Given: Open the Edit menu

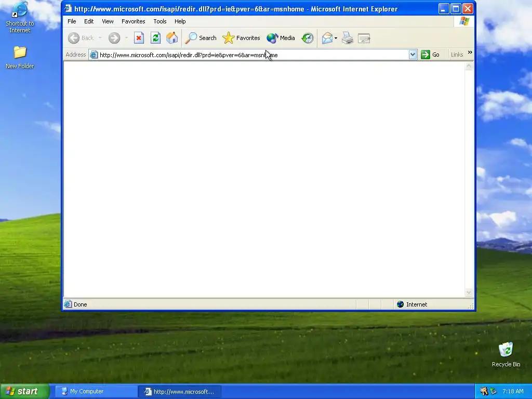Looking at the screenshot, I should pyautogui.click(x=89, y=21).
